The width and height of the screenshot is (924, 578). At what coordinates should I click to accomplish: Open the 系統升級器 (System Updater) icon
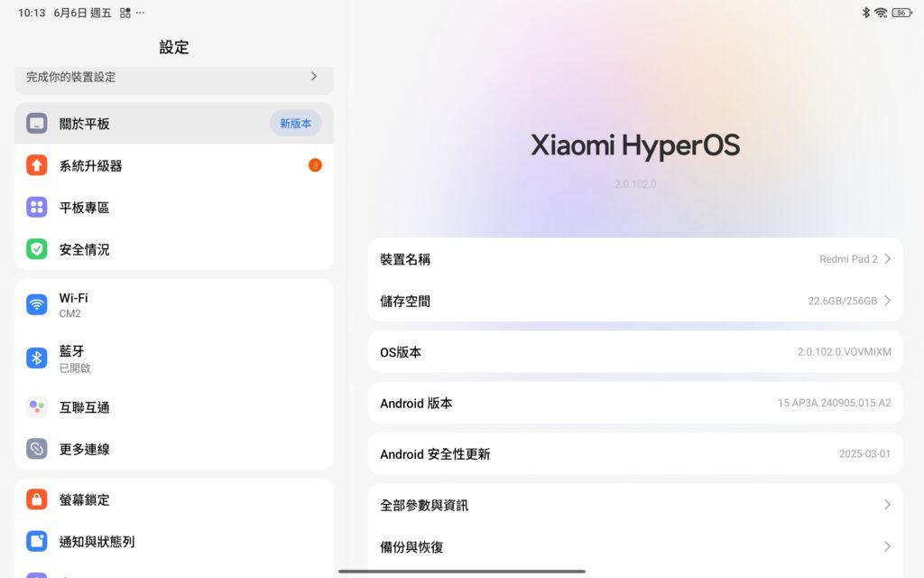click(36, 165)
